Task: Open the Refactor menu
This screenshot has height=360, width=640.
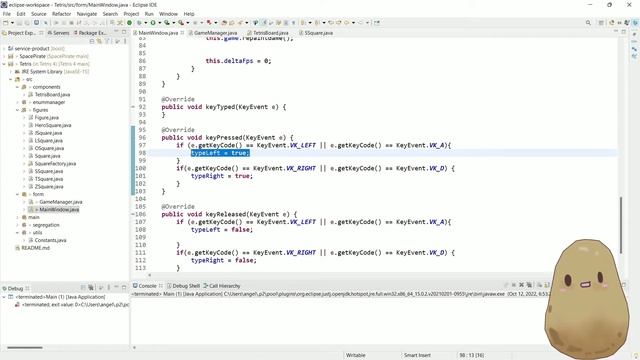Action: (62, 14)
